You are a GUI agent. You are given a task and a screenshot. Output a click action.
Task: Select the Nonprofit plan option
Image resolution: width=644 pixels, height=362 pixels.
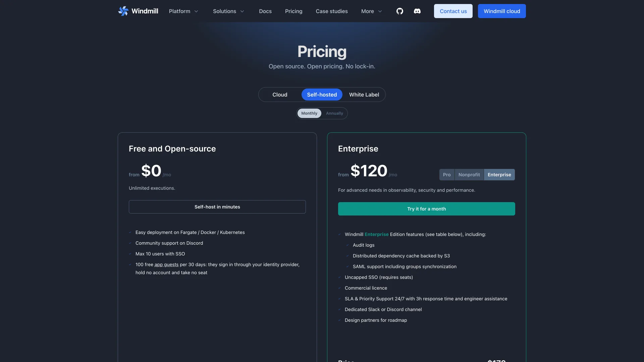click(x=469, y=175)
